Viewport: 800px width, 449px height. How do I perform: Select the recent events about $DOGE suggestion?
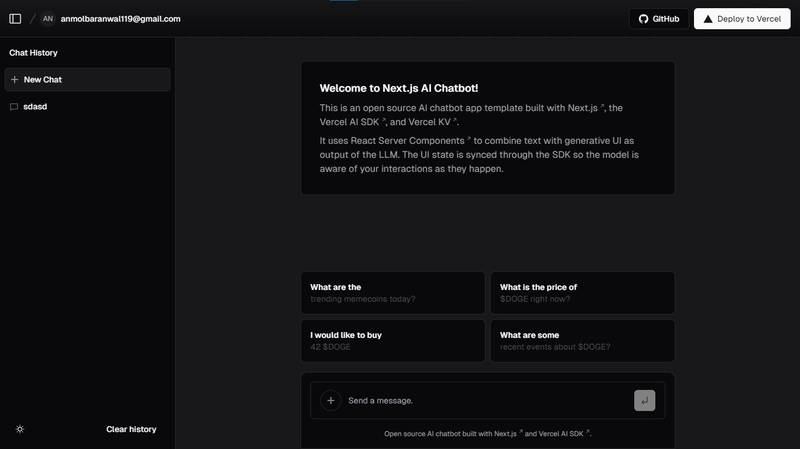tap(583, 341)
